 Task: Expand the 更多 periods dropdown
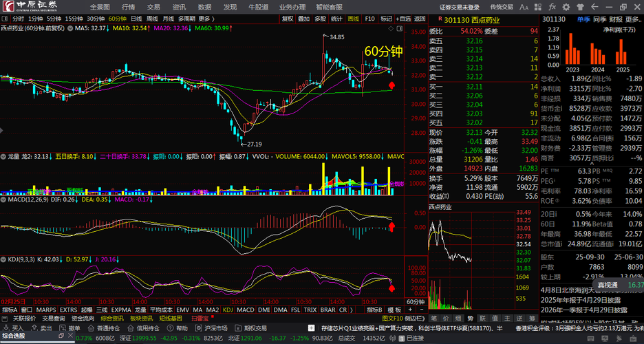point(206,19)
